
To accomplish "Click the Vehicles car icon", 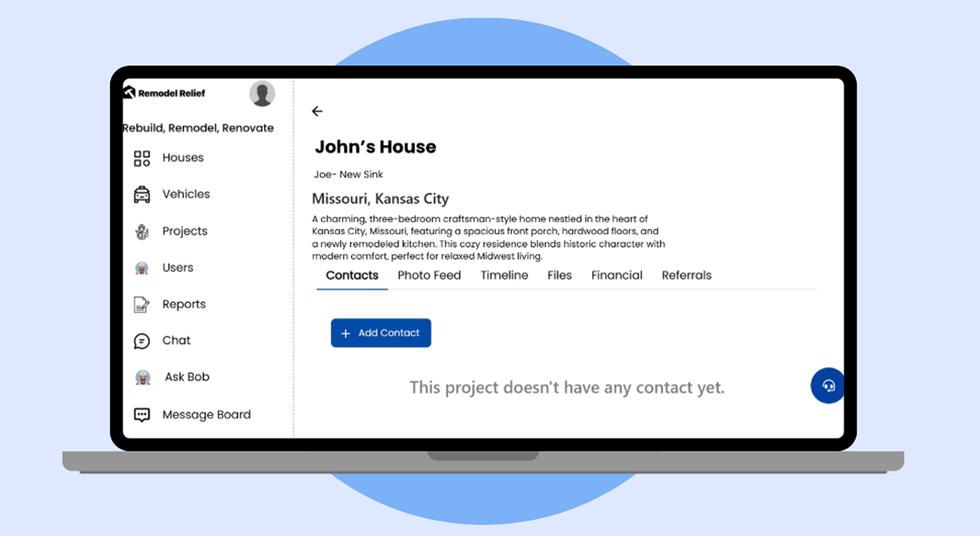I will point(142,194).
